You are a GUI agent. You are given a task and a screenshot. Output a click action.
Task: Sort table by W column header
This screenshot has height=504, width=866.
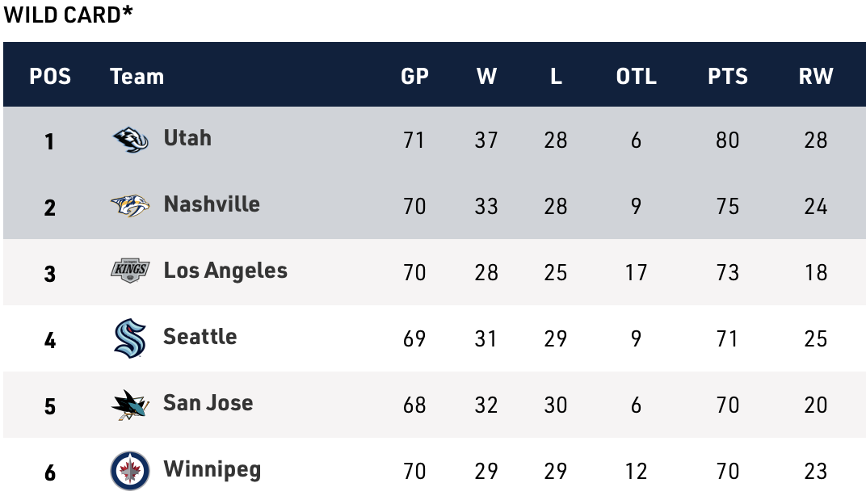486,77
